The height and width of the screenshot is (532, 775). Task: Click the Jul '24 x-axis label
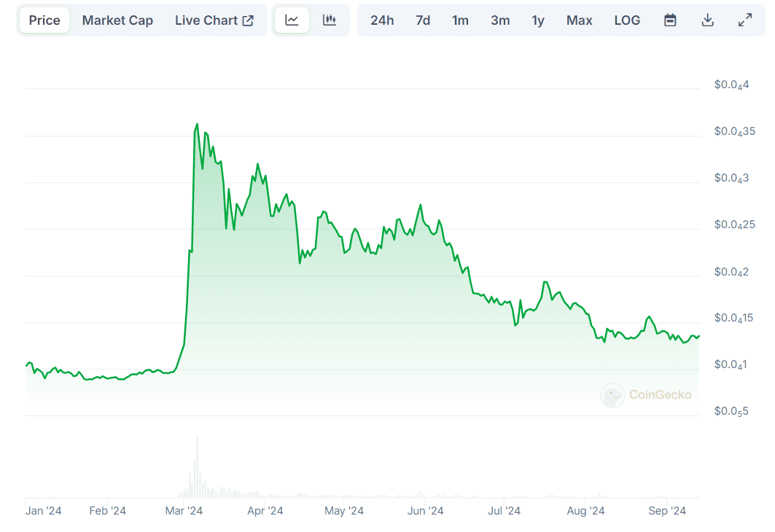[x=504, y=511]
